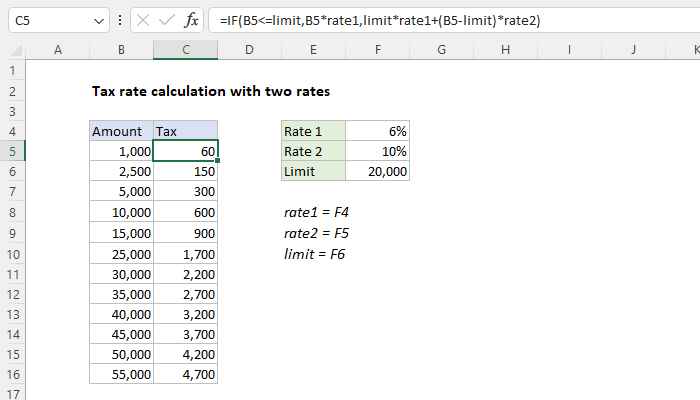Screen dimensions: 700x400
Task: Click the tax cell showing 1,700
Action: 186,254
